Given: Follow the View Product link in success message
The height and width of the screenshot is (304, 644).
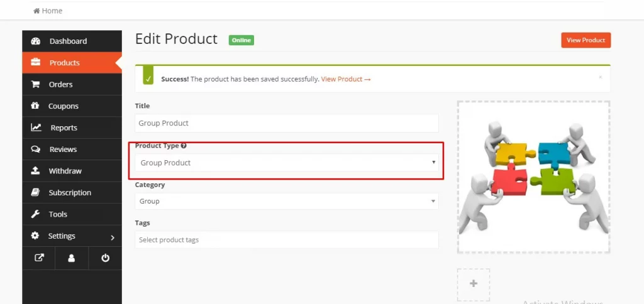Looking at the screenshot, I should point(346,79).
